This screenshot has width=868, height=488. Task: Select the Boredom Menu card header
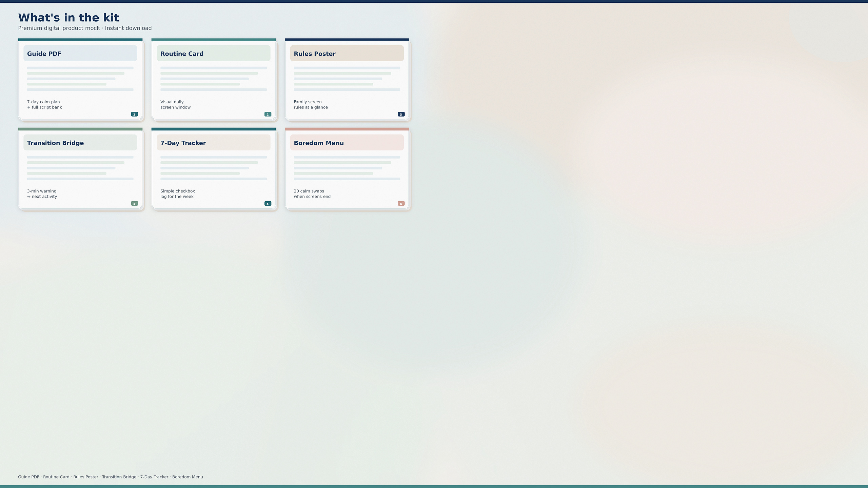pyautogui.click(x=347, y=142)
